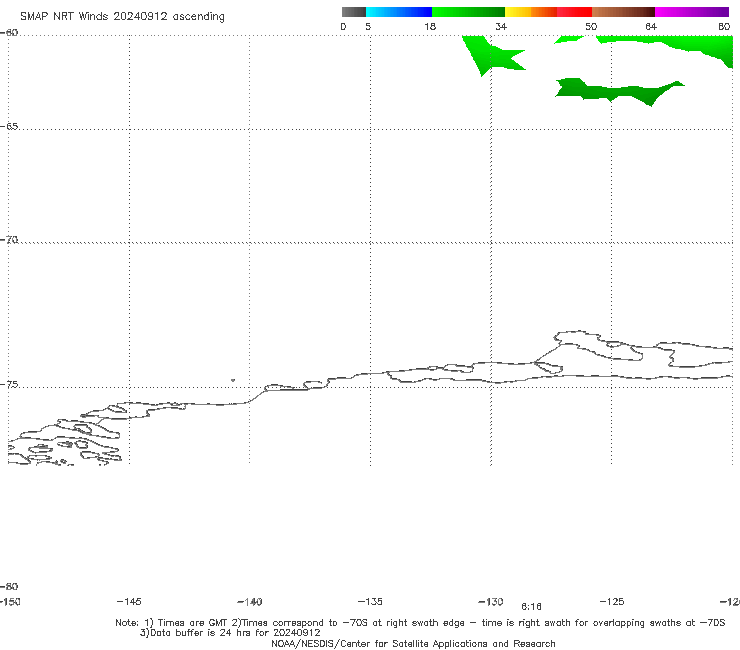Click the longitude label '-135'

[x=370, y=602]
